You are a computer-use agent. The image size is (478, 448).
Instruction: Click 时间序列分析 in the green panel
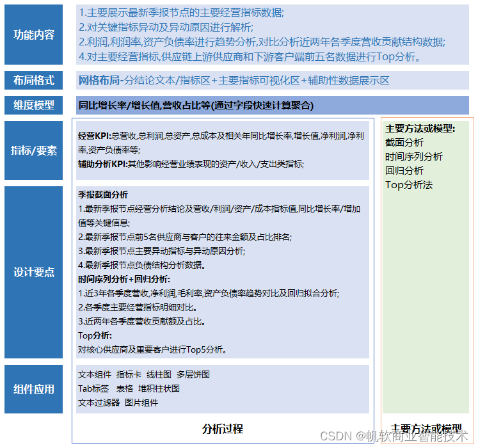coord(413,156)
